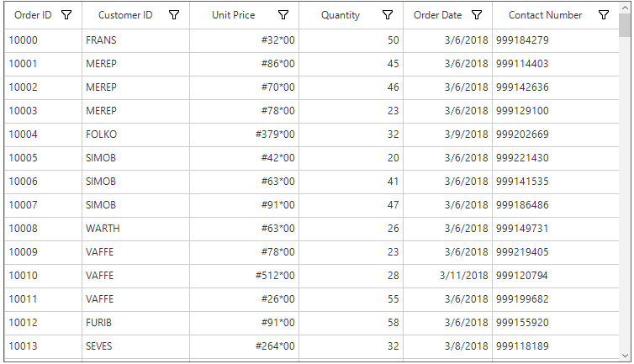Image resolution: width=634 pixels, height=364 pixels.
Task: Select order ID cell 10001
Action: (x=43, y=64)
